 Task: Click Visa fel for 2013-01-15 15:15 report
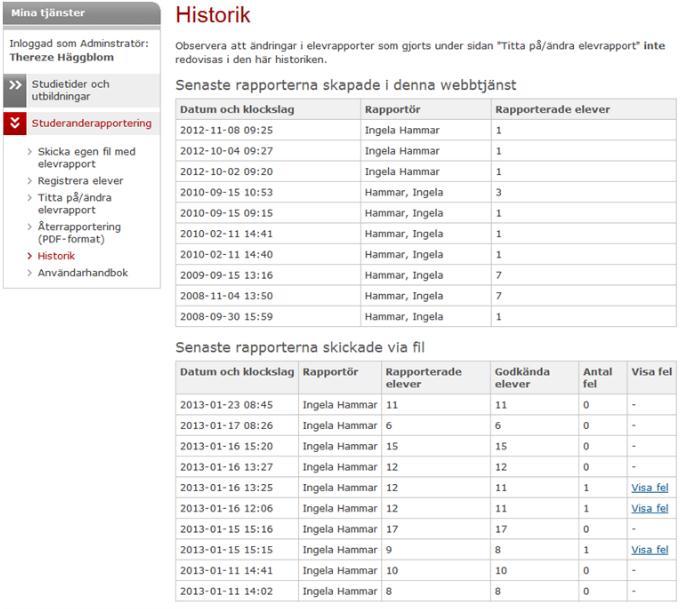tap(649, 550)
